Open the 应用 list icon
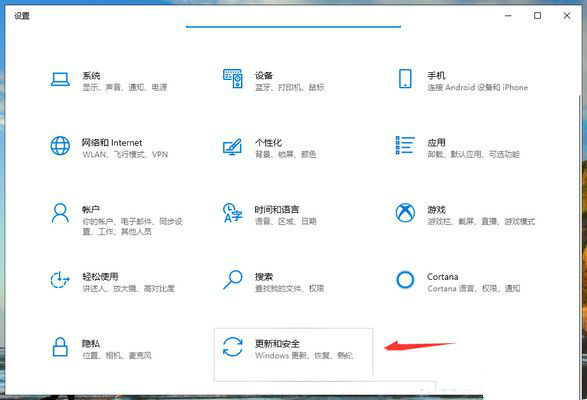 405,145
